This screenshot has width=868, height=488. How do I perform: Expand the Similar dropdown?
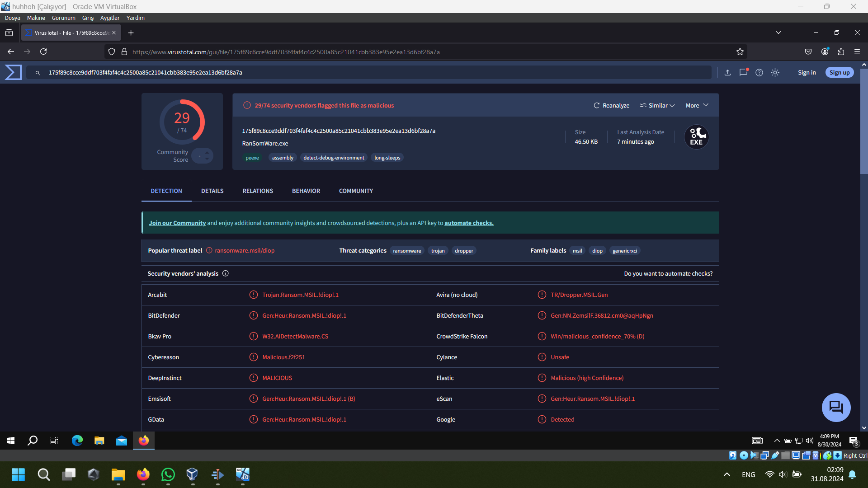point(657,105)
